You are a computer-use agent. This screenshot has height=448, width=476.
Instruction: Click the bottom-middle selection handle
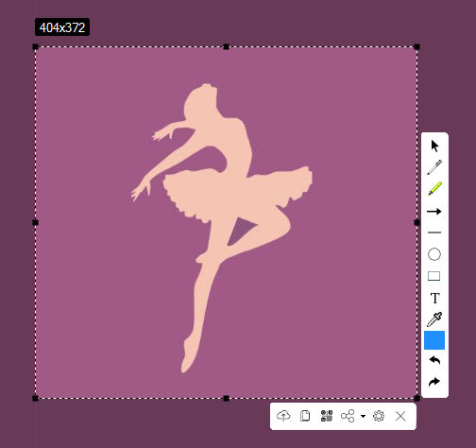point(226,399)
